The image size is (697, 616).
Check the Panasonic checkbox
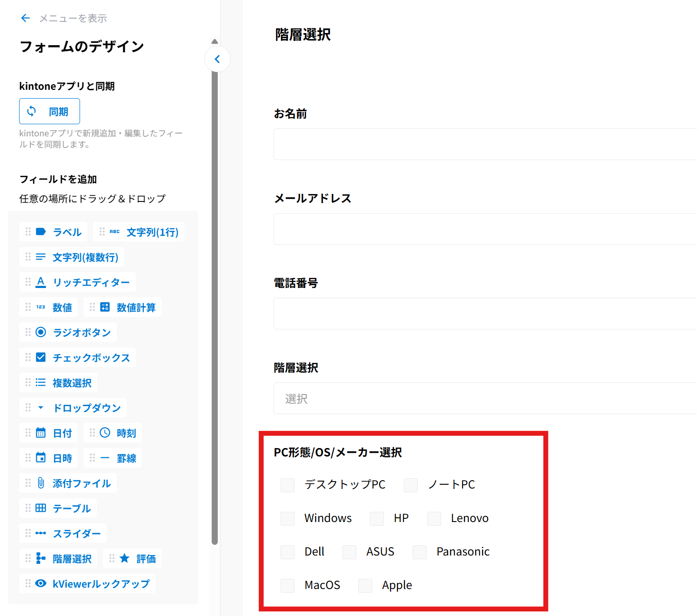(420, 552)
